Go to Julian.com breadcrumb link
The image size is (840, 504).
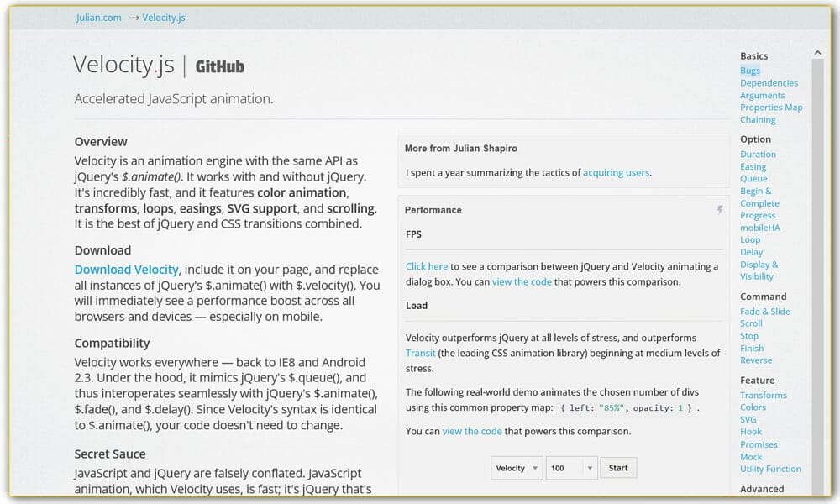(99, 18)
